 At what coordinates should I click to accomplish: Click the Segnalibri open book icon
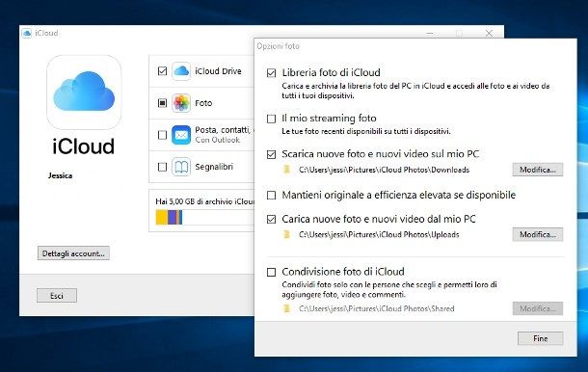[181, 167]
